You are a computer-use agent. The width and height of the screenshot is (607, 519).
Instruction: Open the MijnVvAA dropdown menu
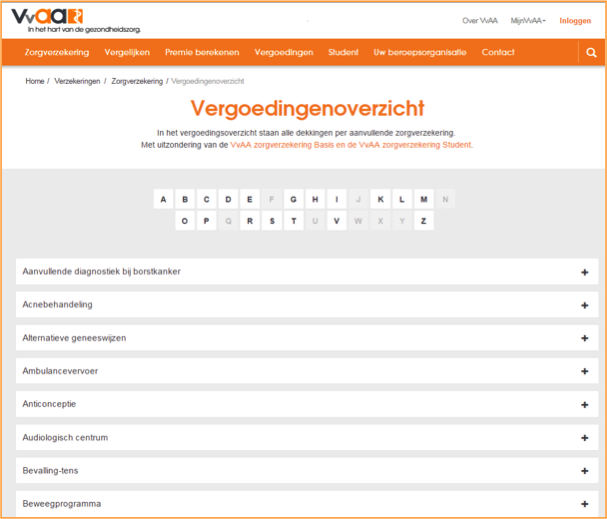click(528, 21)
